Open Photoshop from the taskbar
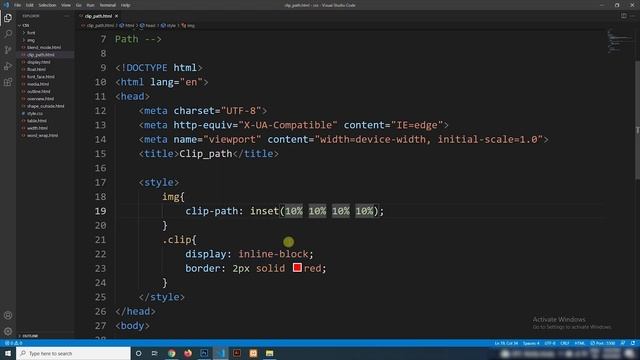 [204, 353]
